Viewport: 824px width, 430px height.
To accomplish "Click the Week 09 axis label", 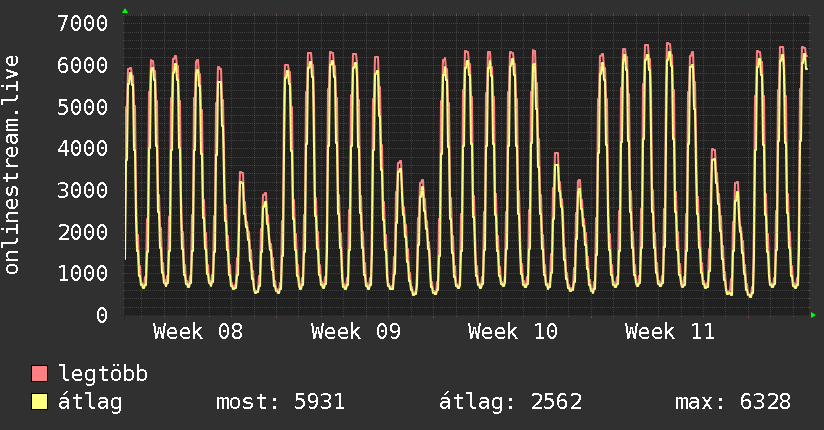I will coord(355,332).
